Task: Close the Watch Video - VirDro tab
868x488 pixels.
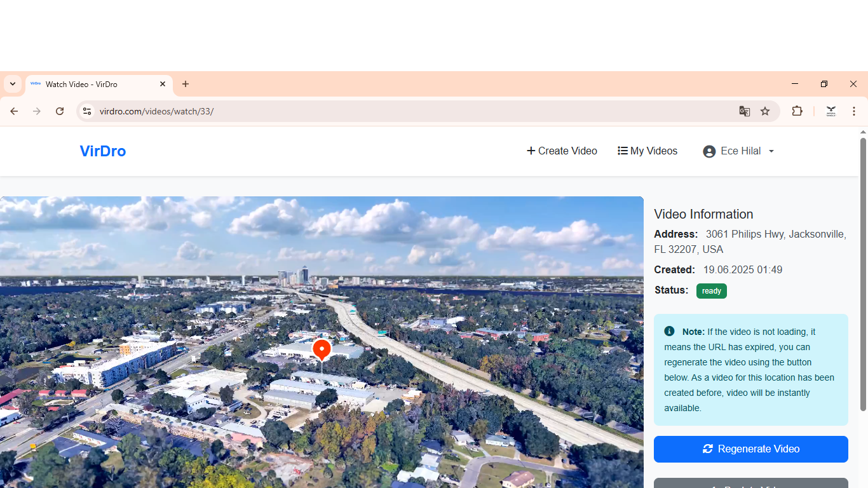Action: click(x=163, y=84)
